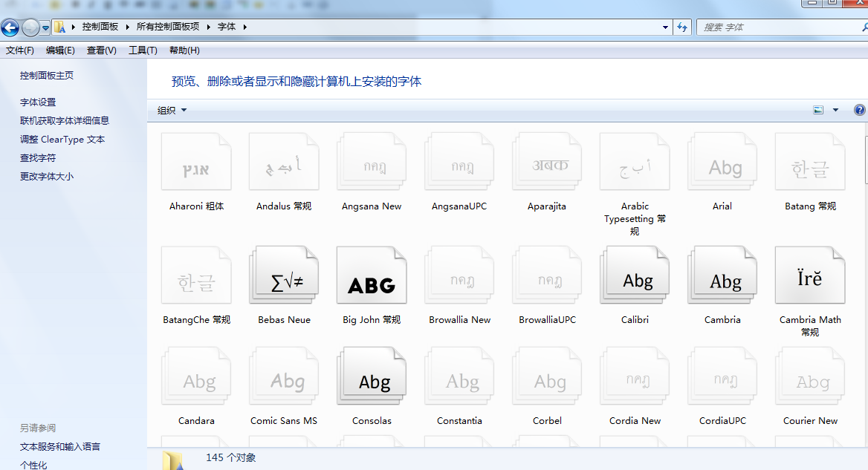The width and height of the screenshot is (868, 470).
Task: Expand the arrow after 控制面板 in path
Action: pos(127,27)
